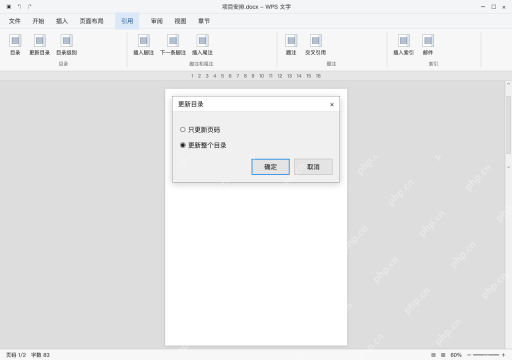This screenshot has width=512, height=360.
Task: Switch to the 开始 tab
Action: pos(38,21)
